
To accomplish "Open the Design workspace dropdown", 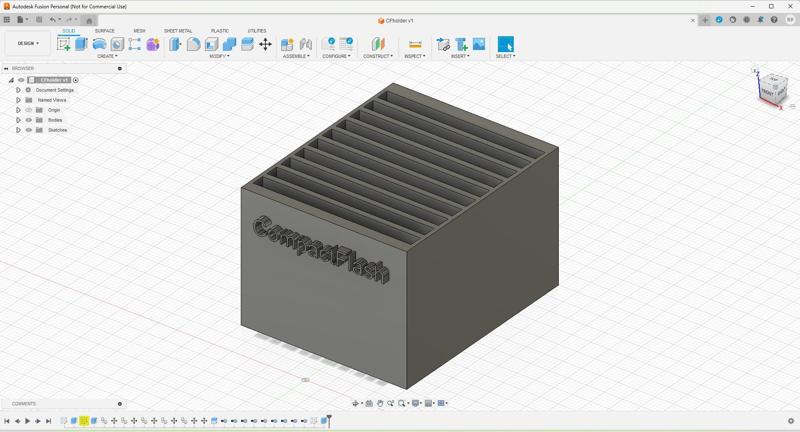I will pyautogui.click(x=28, y=43).
